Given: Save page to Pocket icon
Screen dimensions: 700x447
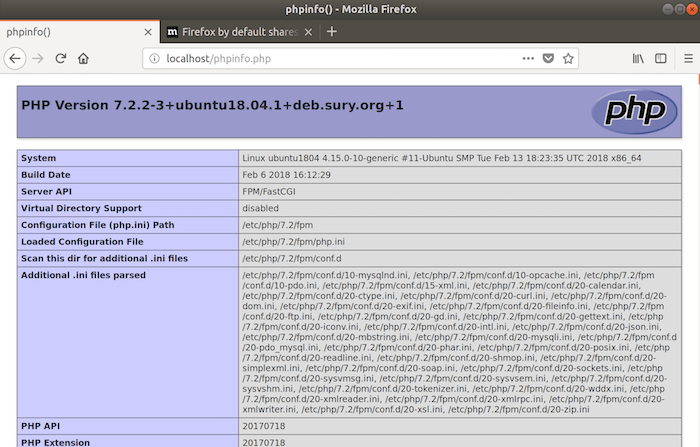Looking at the screenshot, I should coord(548,58).
